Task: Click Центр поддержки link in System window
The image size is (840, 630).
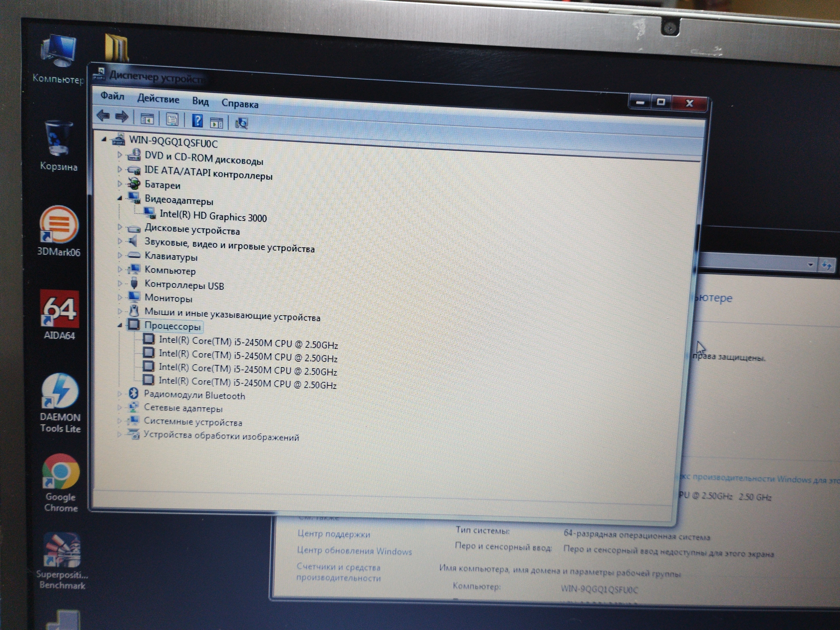Action: pyautogui.click(x=333, y=534)
